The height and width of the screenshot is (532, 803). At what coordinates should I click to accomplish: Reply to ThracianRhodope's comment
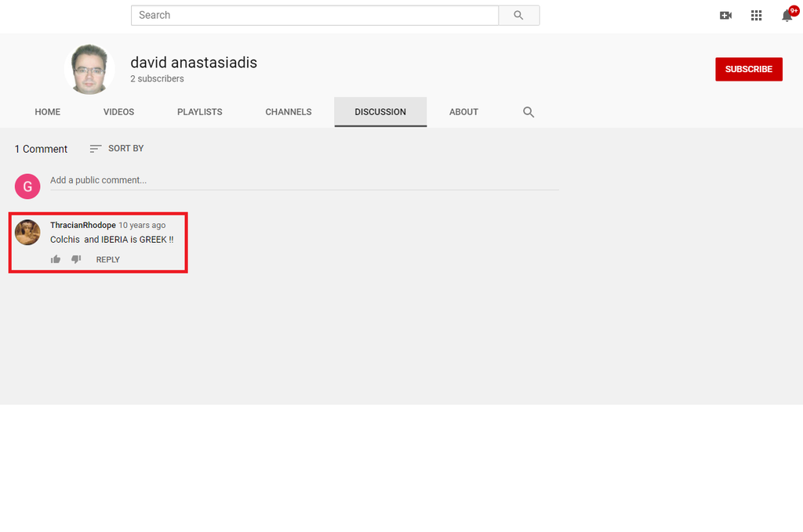tap(108, 260)
